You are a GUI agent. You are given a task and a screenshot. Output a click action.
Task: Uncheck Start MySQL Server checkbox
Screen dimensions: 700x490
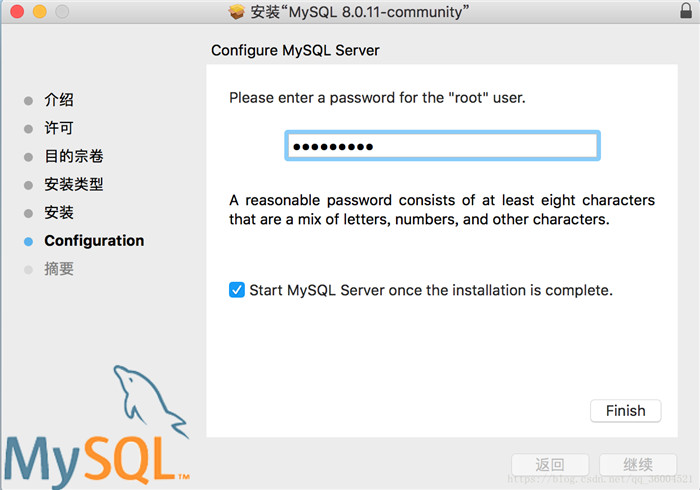point(237,290)
